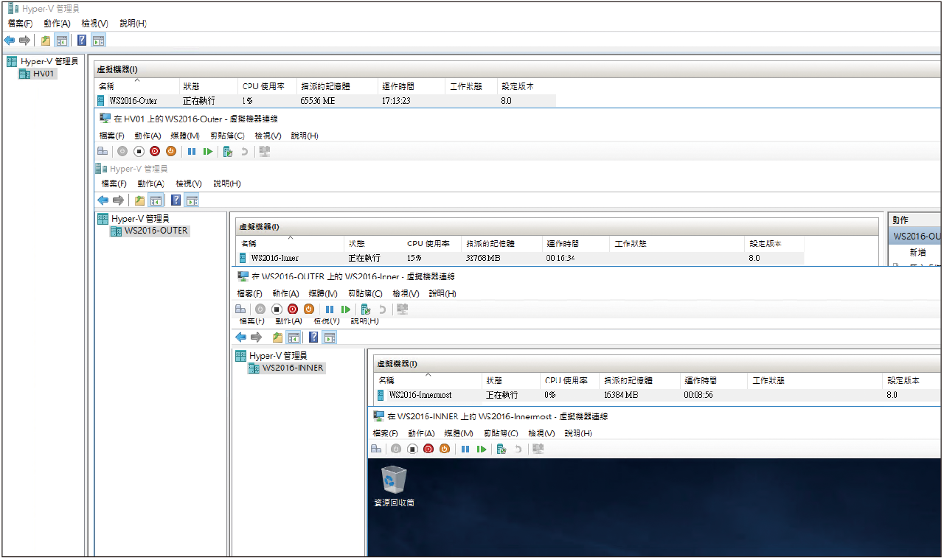This screenshot has width=944, height=560.
Task: Sort by 運作時間 column in WS2016-OUTER list
Action: pyautogui.click(x=575, y=243)
